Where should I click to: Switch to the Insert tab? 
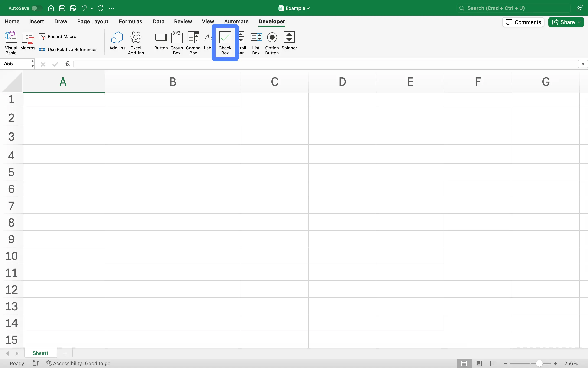coord(37,21)
